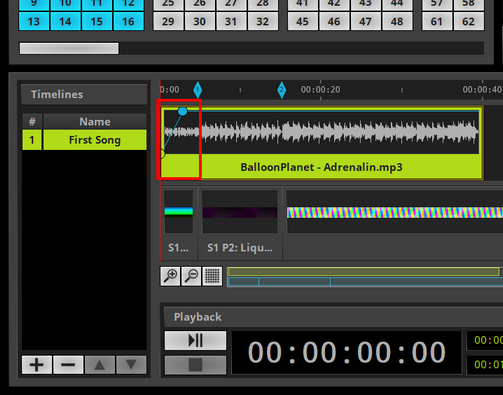
Task: Move timeline down with the down arrow
Action: (131, 365)
